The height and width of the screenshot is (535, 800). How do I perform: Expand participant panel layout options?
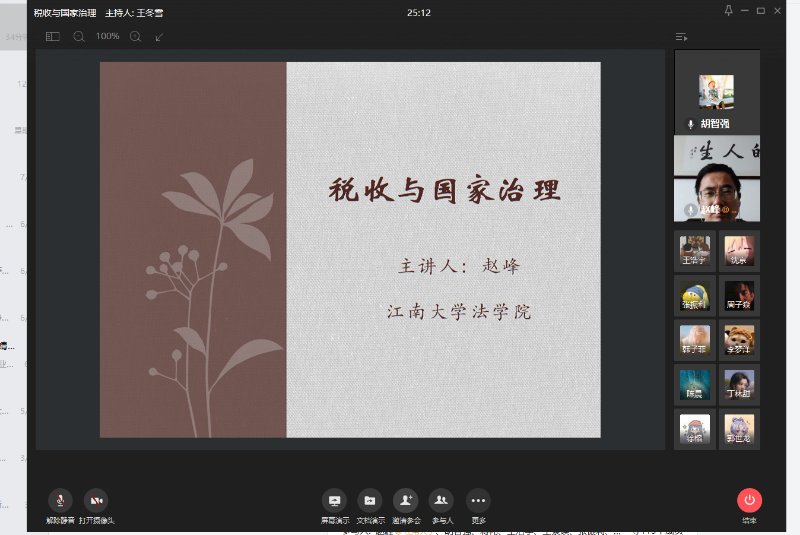[681, 37]
